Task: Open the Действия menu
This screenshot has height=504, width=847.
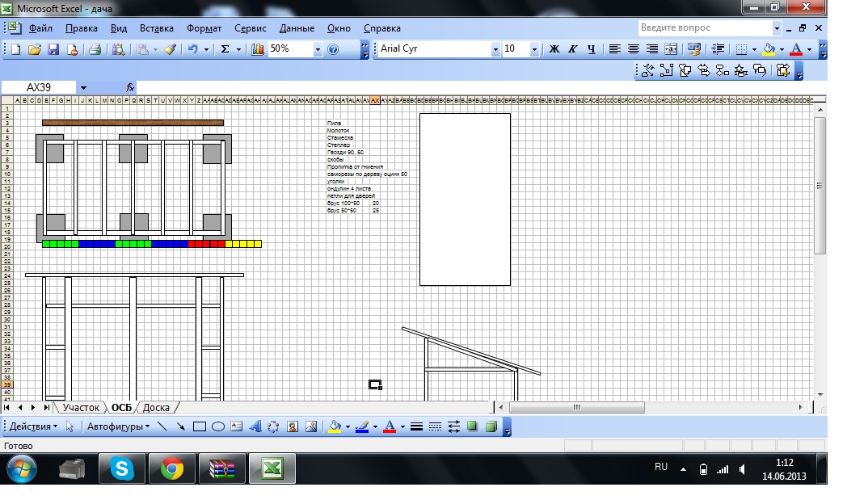Action: point(33,426)
